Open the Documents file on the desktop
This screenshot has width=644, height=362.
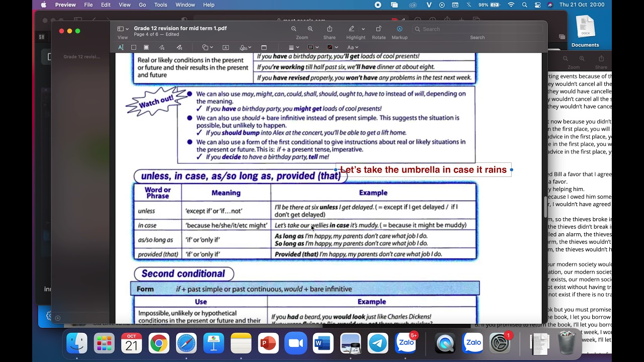click(585, 32)
